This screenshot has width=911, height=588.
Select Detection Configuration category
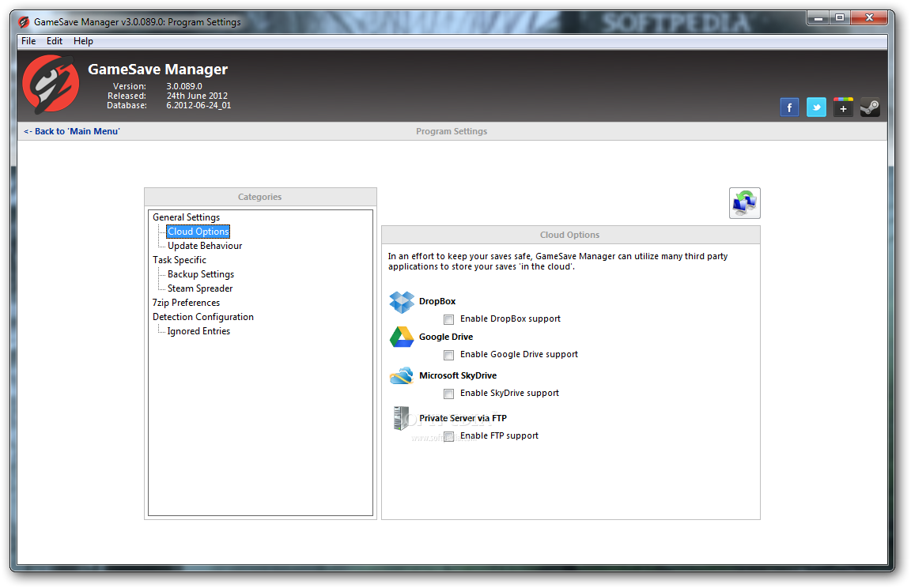202,317
